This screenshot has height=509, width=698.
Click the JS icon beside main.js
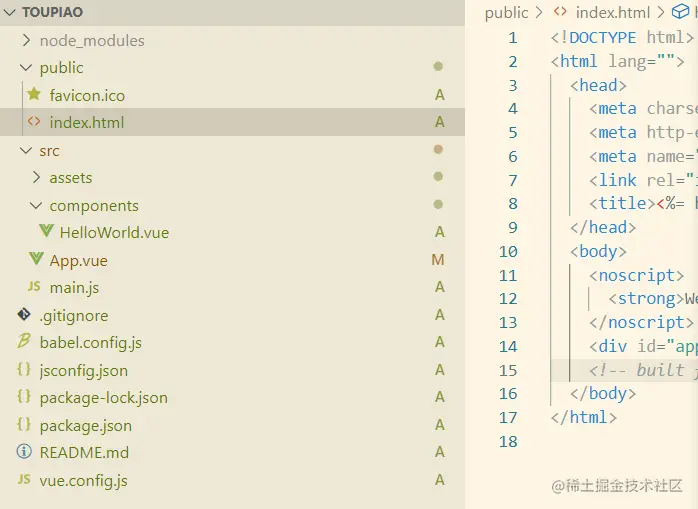tap(34, 286)
